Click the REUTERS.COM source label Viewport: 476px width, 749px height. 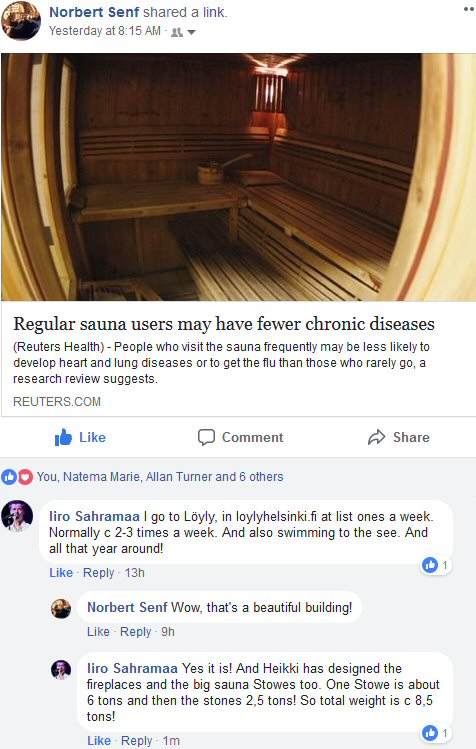(x=57, y=401)
